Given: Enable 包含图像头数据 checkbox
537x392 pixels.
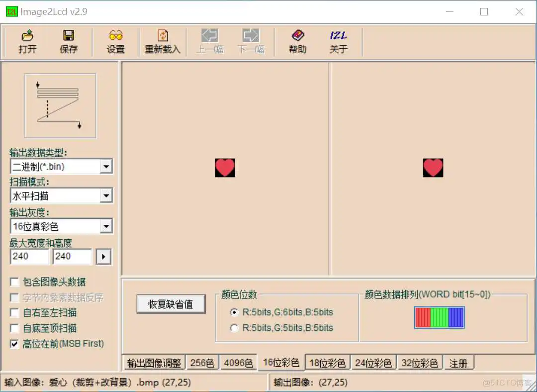Looking at the screenshot, I should 14,282.
